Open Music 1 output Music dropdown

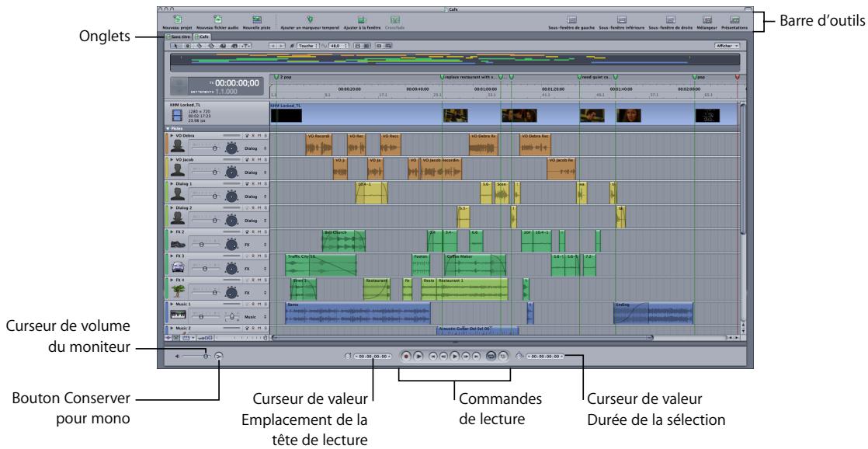click(255, 317)
